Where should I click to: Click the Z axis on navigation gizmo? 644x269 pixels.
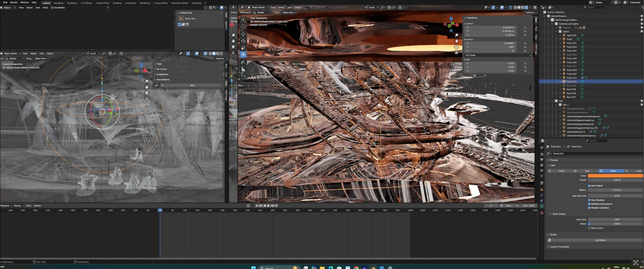(x=451, y=19)
